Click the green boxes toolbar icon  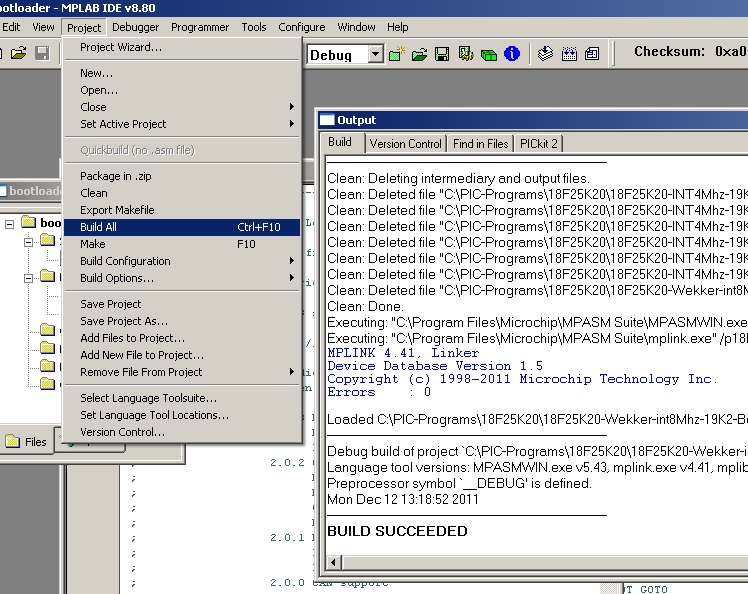[488, 54]
